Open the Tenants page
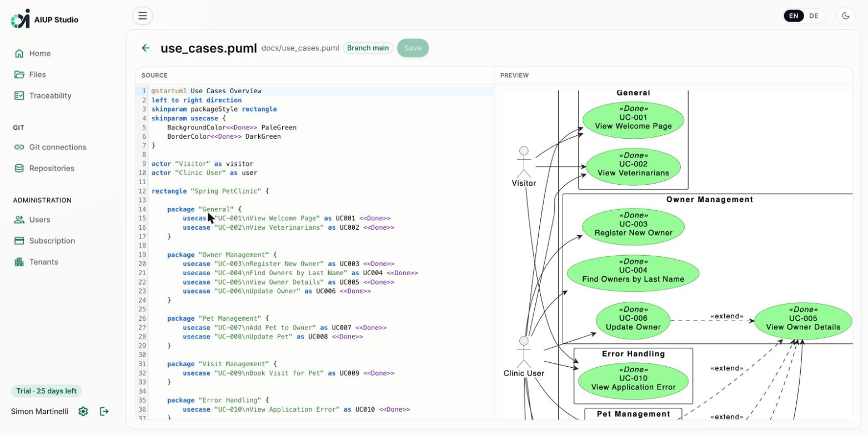868x436 pixels. click(44, 262)
